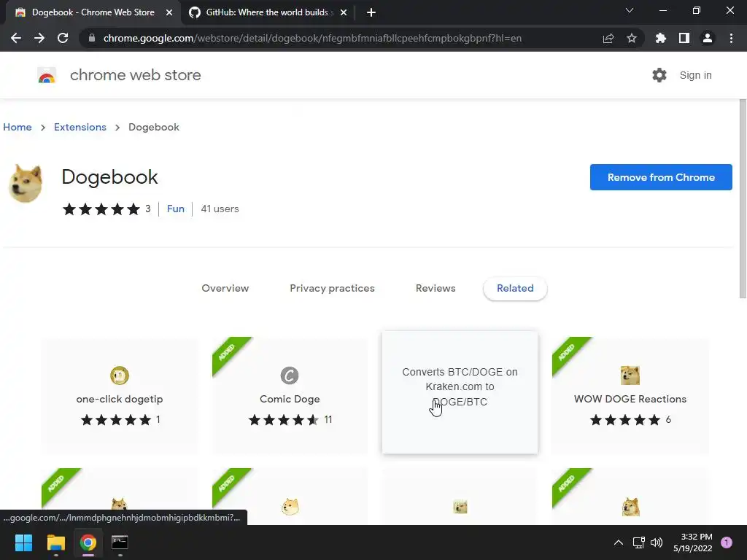Select the Related tab

515,288
